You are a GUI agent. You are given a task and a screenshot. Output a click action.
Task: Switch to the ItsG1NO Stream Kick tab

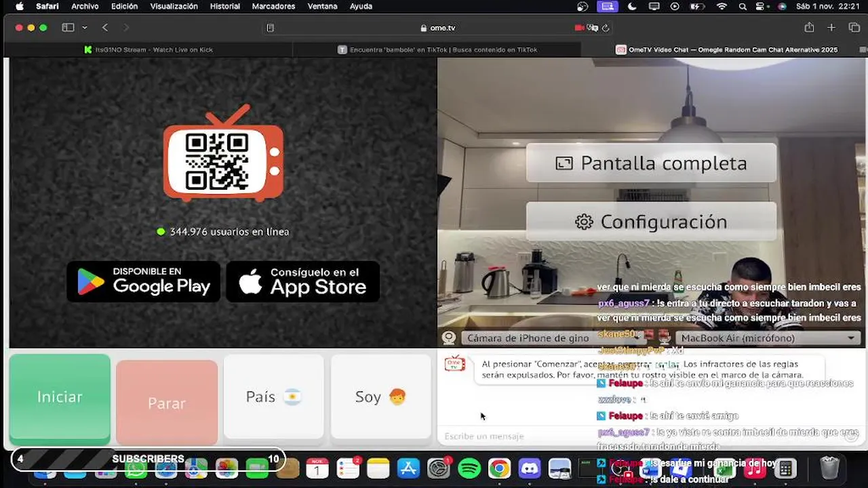(149, 49)
